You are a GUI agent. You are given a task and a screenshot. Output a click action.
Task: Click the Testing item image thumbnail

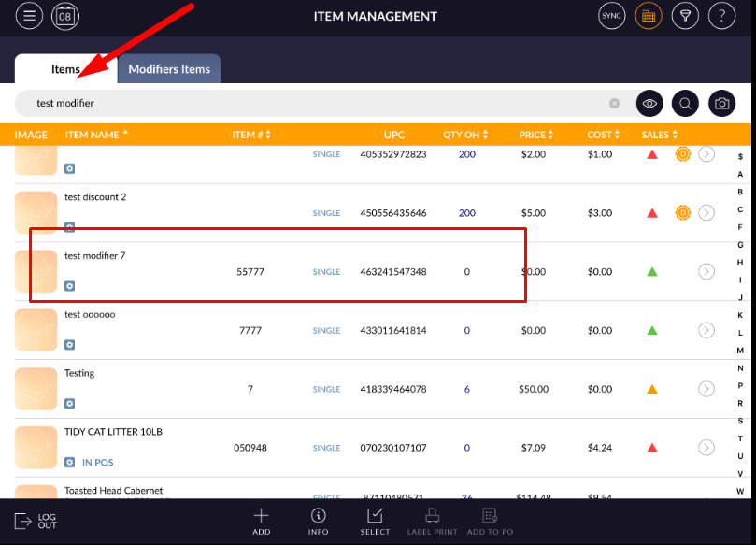[36, 389]
